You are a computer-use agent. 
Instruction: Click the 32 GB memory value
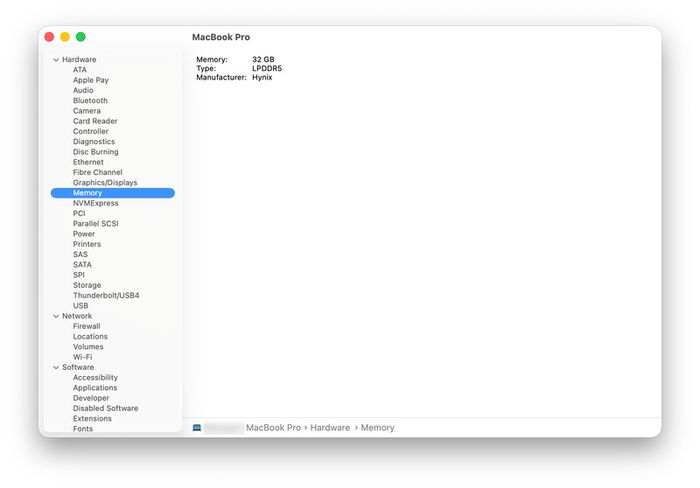pyautogui.click(x=263, y=59)
